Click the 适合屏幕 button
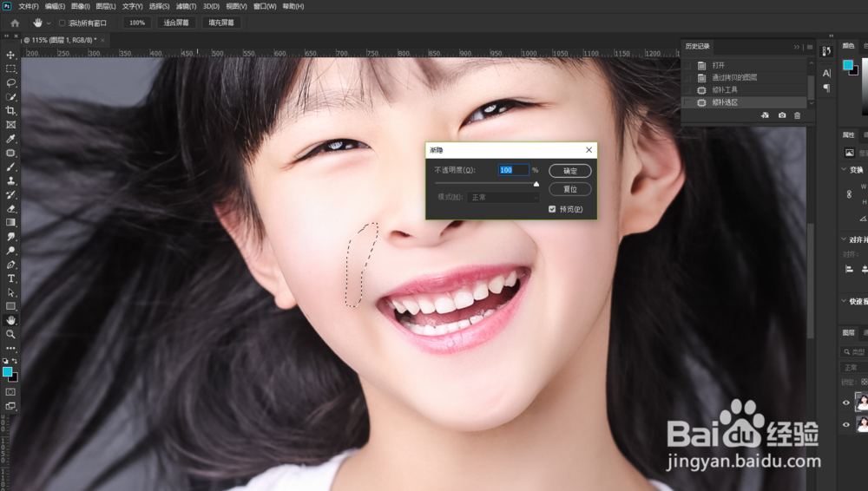 click(x=176, y=23)
